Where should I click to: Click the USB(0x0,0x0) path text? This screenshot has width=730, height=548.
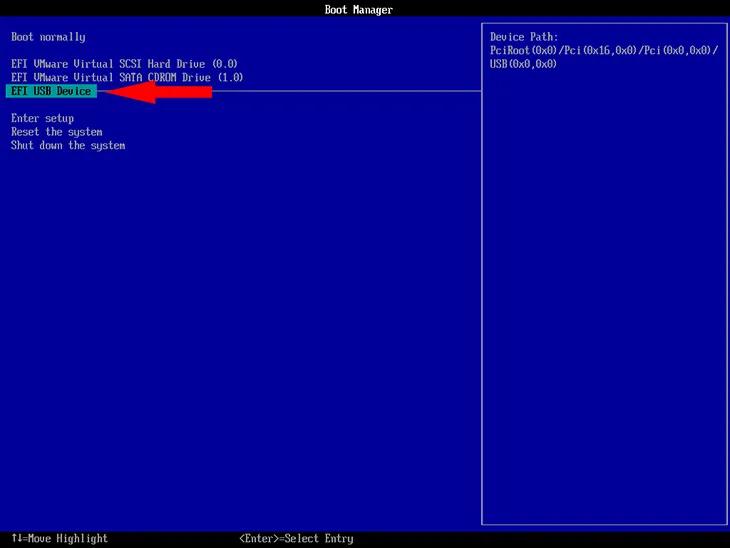pos(523,64)
